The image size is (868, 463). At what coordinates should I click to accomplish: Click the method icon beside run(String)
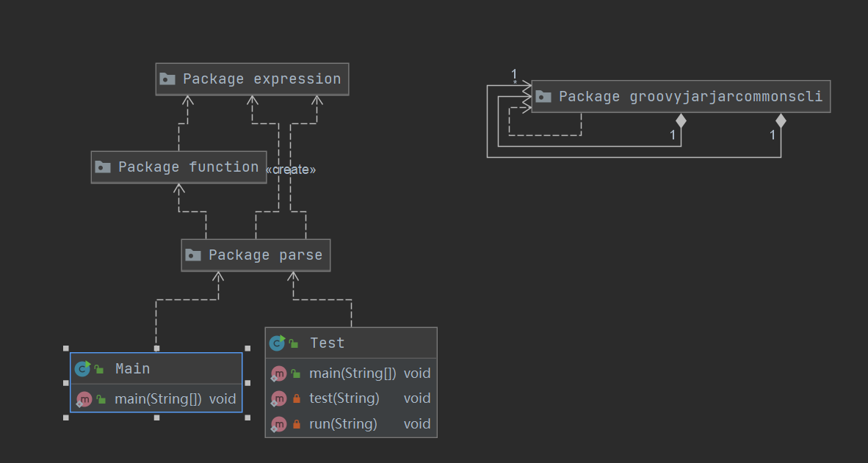click(278, 424)
